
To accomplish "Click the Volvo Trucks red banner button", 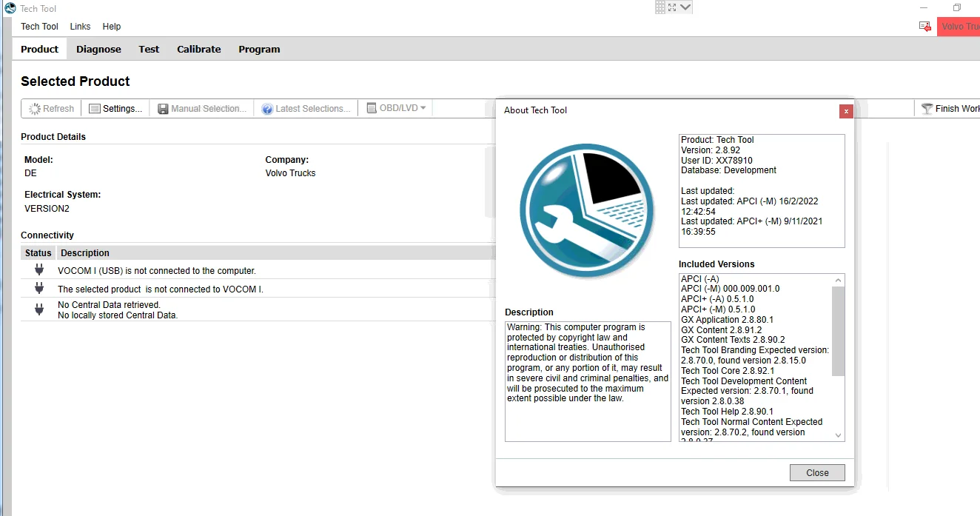I will pyautogui.click(x=959, y=27).
